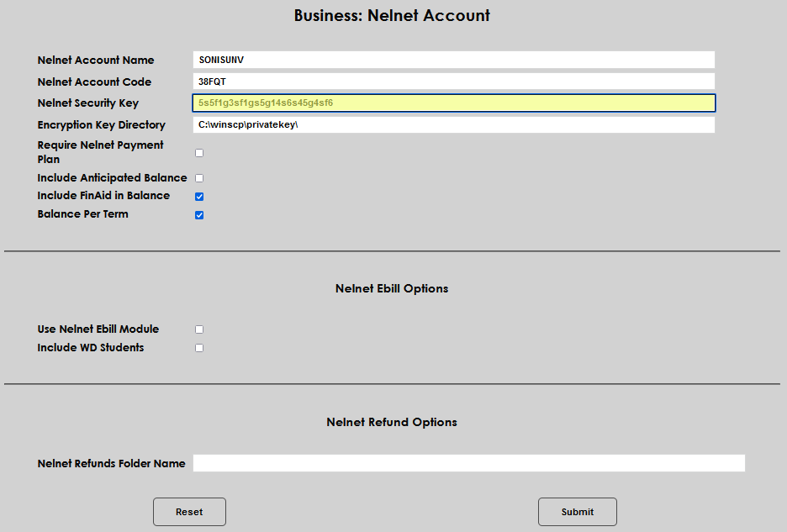Disable Include FinAid in Balance
This screenshot has height=532, width=787.
pyautogui.click(x=198, y=196)
